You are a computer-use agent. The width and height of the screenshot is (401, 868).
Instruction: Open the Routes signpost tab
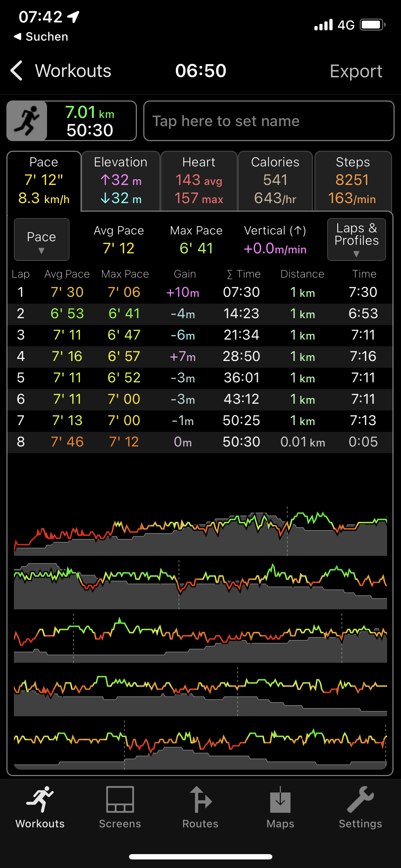(x=200, y=807)
